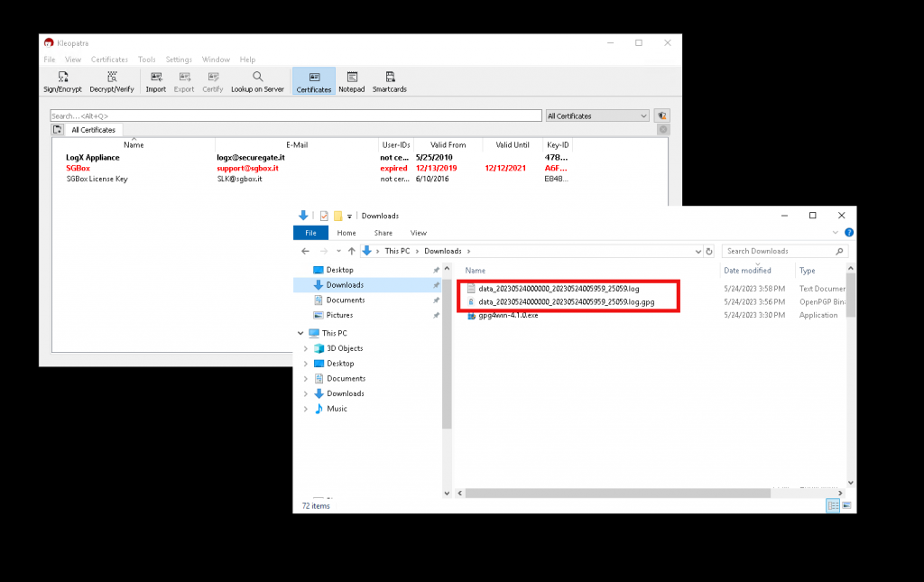924x582 pixels.
Task: Click the new tab icon beside All Certificates tab
Action: coord(57,130)
